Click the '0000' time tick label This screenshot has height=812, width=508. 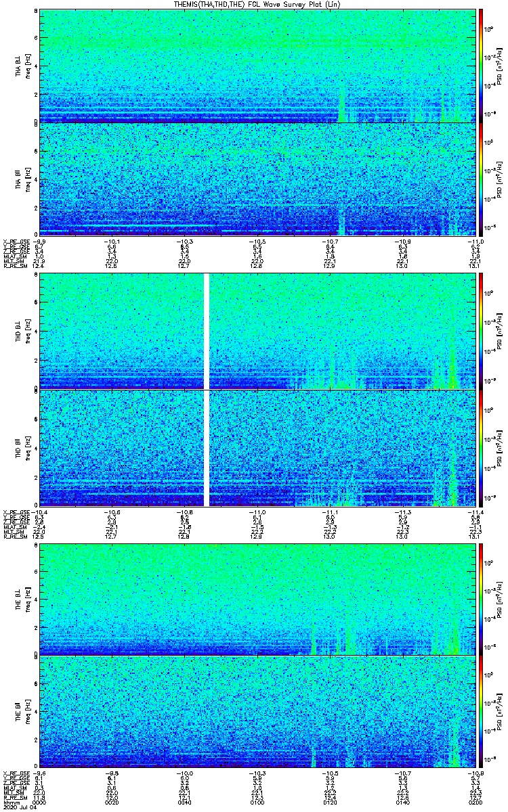click(x=39, y=803)
